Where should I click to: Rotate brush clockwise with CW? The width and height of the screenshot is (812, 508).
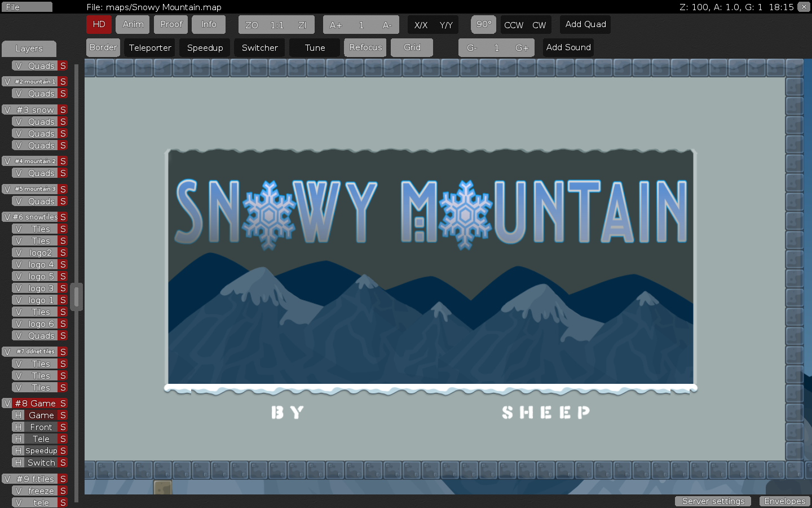tap(539, 25)
